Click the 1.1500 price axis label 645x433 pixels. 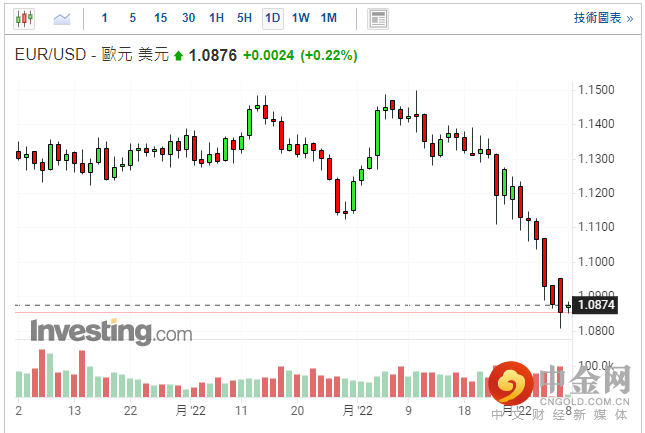(x=596, y=90)
